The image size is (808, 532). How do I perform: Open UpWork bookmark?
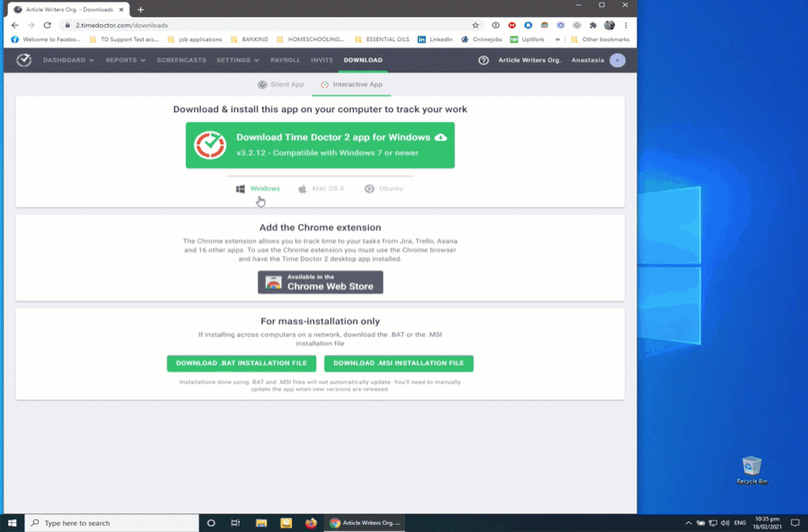[527, 39]
